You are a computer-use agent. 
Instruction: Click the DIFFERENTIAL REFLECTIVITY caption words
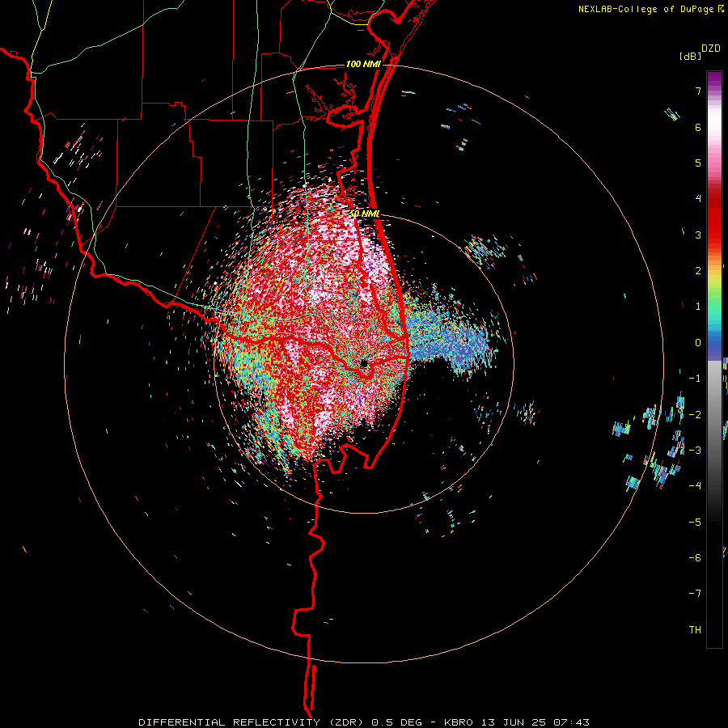pyautogui.click(x=230, y=722)
